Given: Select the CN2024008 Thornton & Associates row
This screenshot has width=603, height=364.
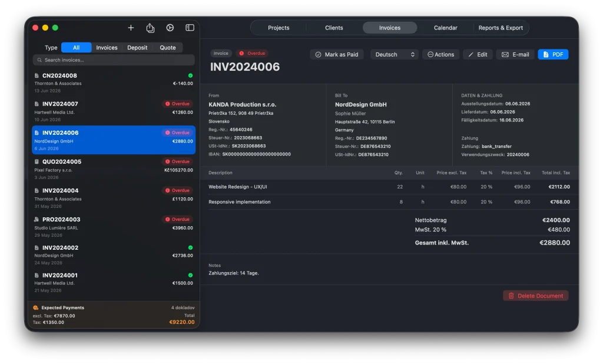Looking at the screenshot, I should 114,82.
